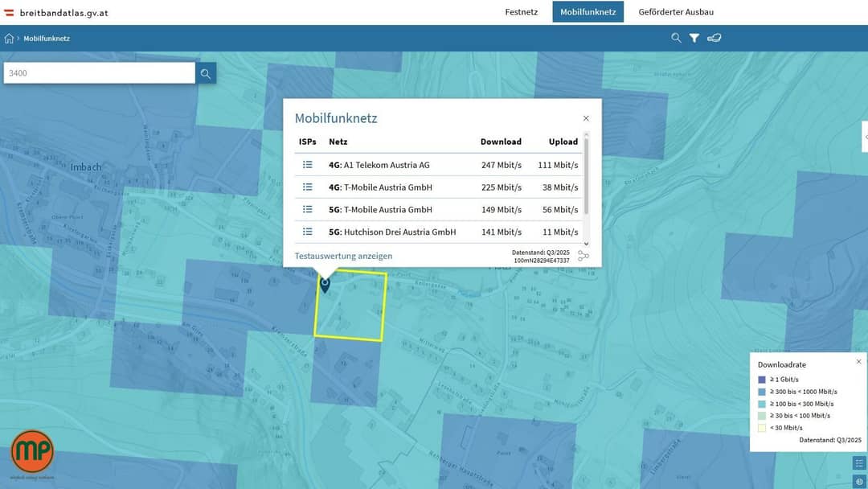Close the Downloadrate legend panel
The width and height of the screenshot is (868, 489).
tap(858, 362)
